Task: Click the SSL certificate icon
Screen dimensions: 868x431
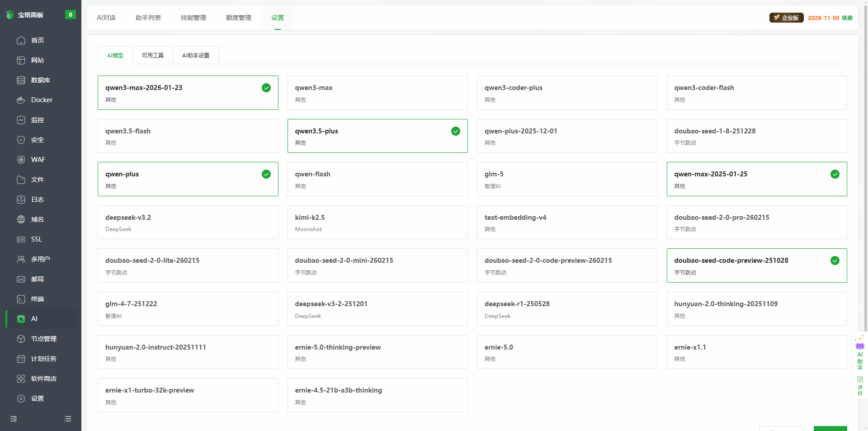Action: pyautogui.click(x=21, y=239)
